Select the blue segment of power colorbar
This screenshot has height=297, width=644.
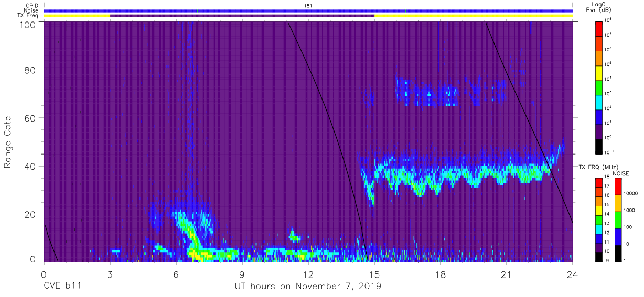tap(599, 116)
